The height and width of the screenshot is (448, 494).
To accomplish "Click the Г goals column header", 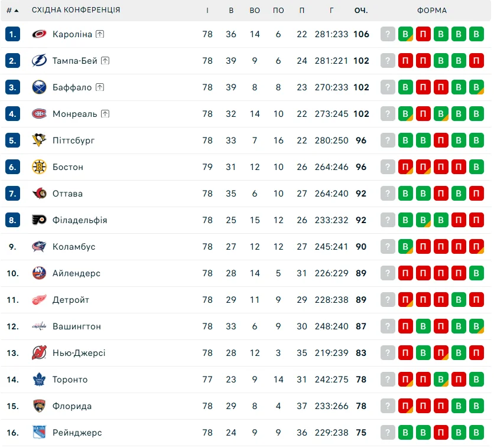I will (332, 11).
